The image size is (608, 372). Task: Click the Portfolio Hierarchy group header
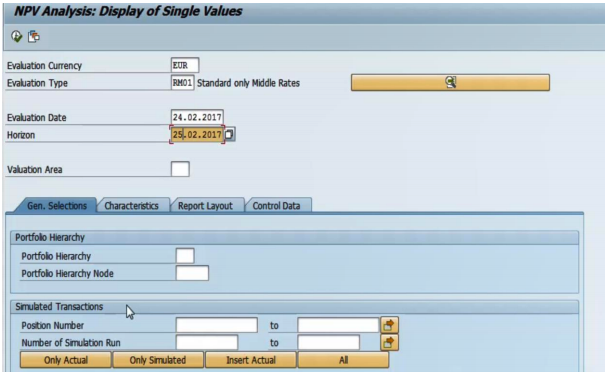click(x=50, y=237)
